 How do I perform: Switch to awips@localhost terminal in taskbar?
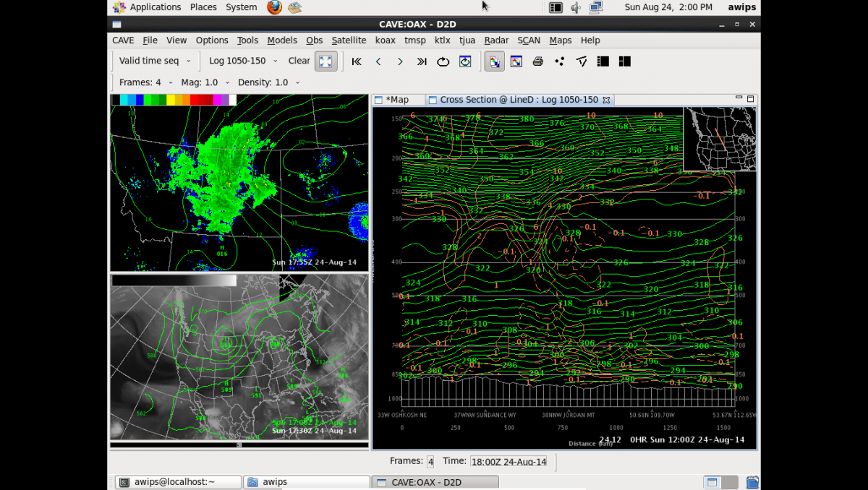tap(178, 482)
